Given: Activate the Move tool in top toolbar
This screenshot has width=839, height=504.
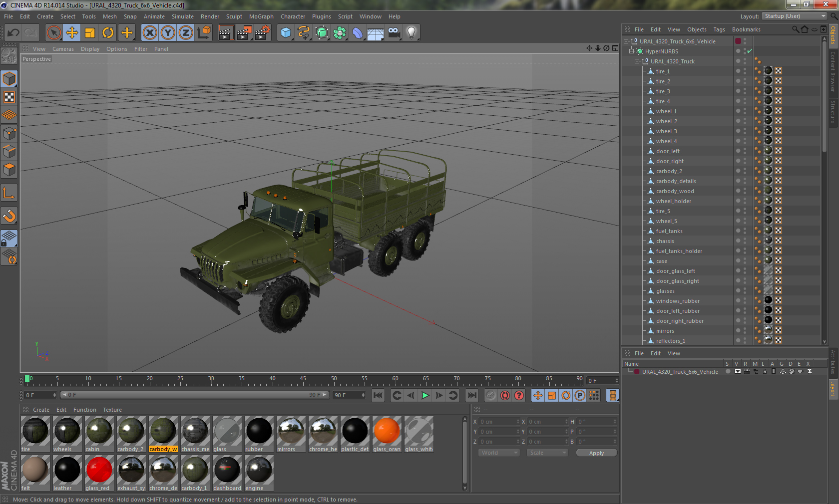Looking at the screenshot, I should coord(72,33).
